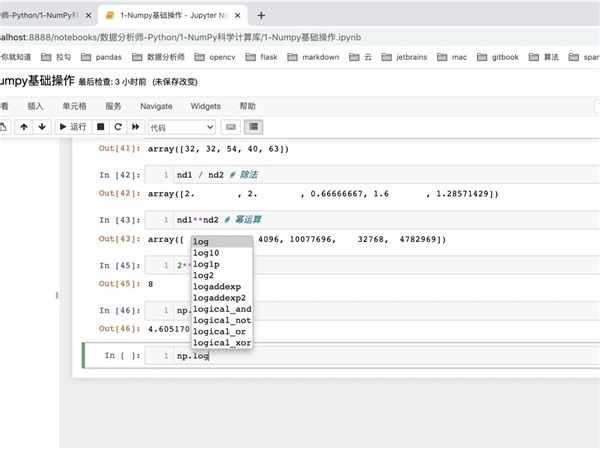Viewport: 600px width, 450px height.
Task: Open the command palette keyboard icon
Action: click(x=231, y=127)
